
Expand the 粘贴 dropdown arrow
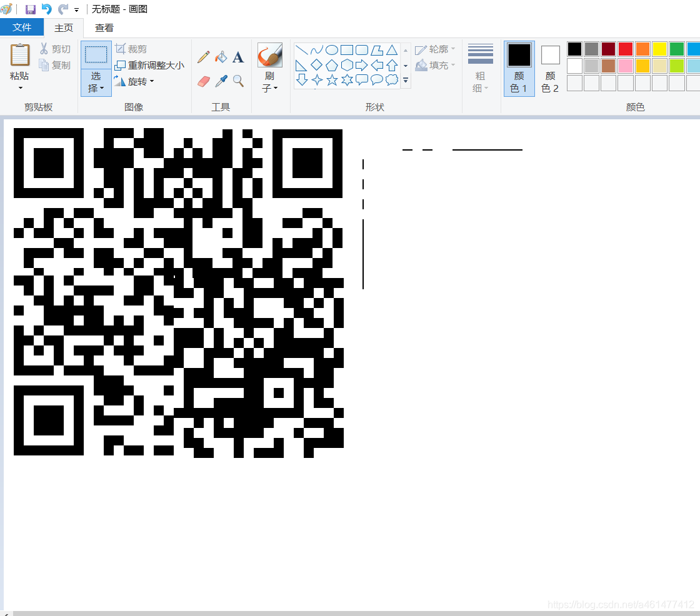click(x=20, y=87)
